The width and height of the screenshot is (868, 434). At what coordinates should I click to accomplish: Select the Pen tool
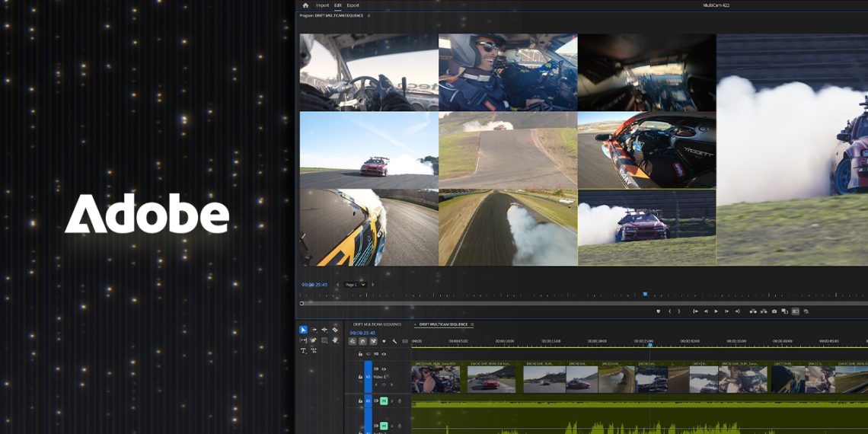pyautogui.click(x=314, y=340)
